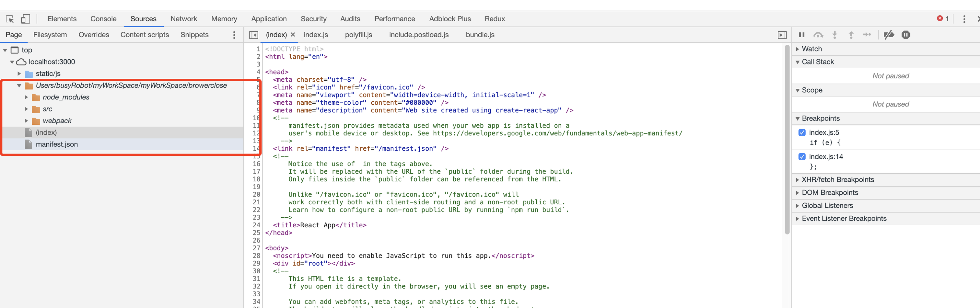The width and height of the screenshot is (980, 308).
Task: Collapse the localhost:3000 tree node
Action: pyautogui.click(x=12, y=62)
